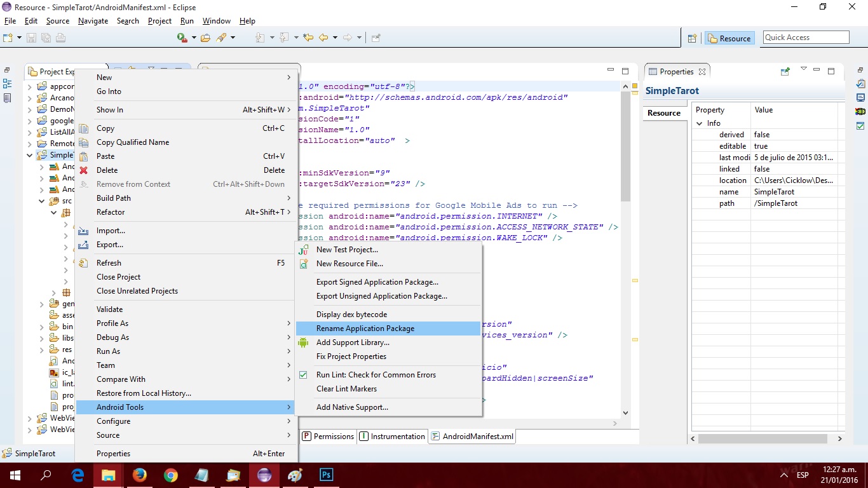The height and width of the screenshot is (488, 868).
Task: Select Rename Application Package menu item
Action: (388, 329)
